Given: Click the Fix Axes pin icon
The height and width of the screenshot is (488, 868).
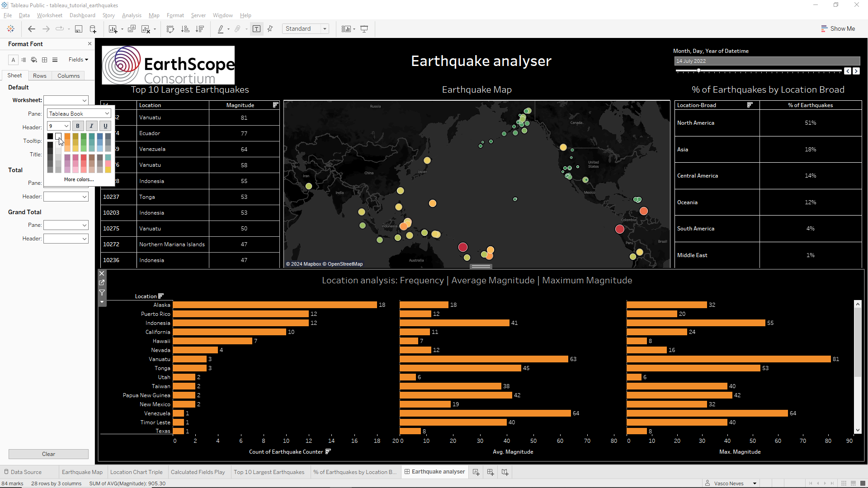Looking at the screenshot, I should pos(270,29).
